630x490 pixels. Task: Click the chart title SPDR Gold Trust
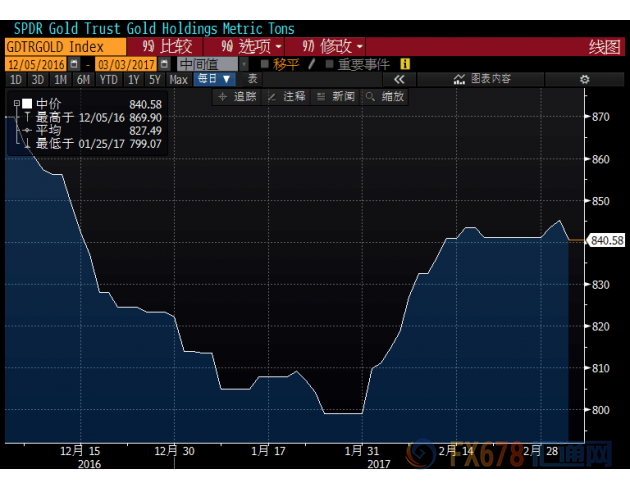(x=154, y=29)
